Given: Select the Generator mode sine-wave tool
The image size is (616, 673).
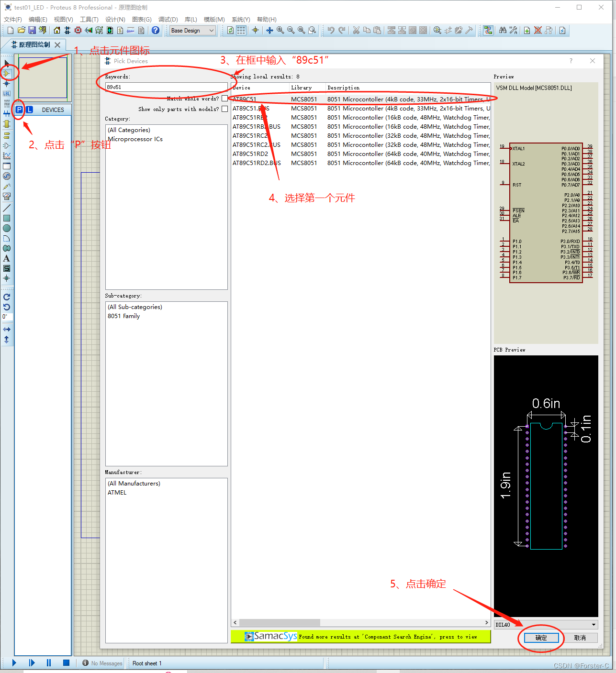Looking at the screenshot, I should click(x=7, y=177).
